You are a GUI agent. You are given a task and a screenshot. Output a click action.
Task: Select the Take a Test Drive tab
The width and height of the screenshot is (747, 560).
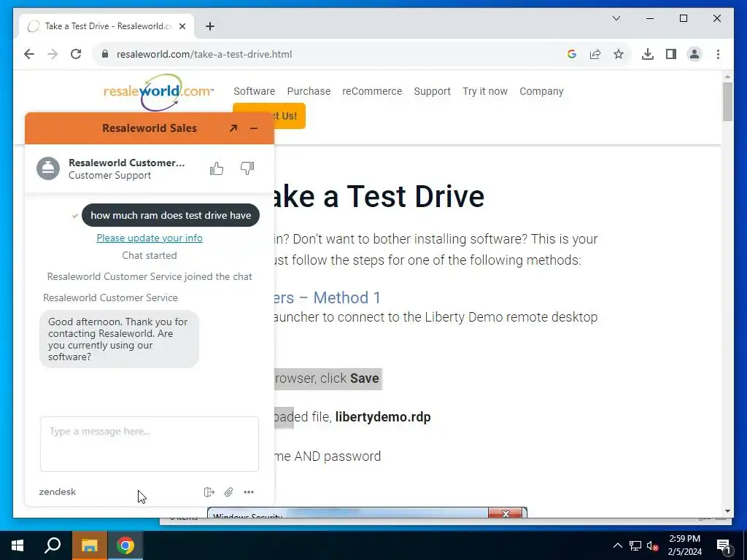click(107, 26)
